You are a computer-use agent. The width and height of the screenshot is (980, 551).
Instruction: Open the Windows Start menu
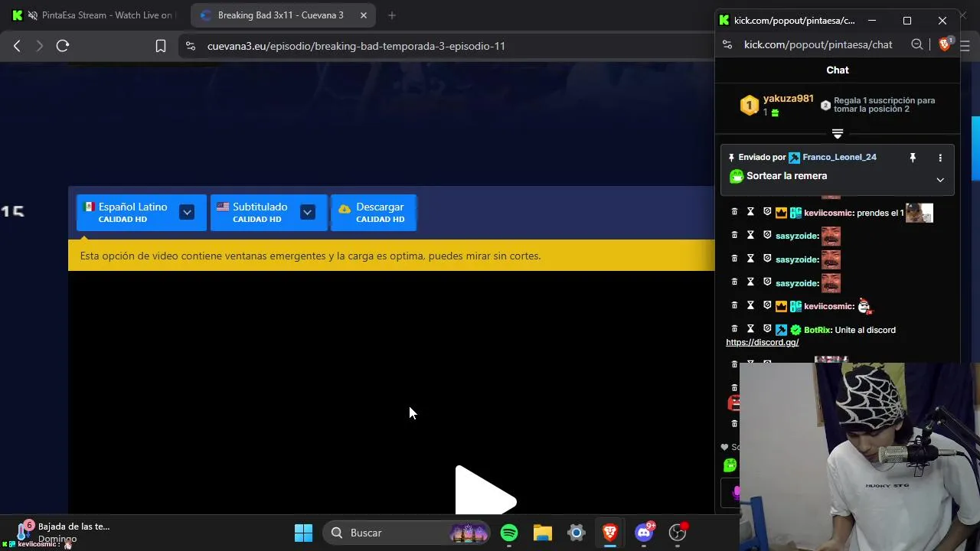tap(303, 533)
